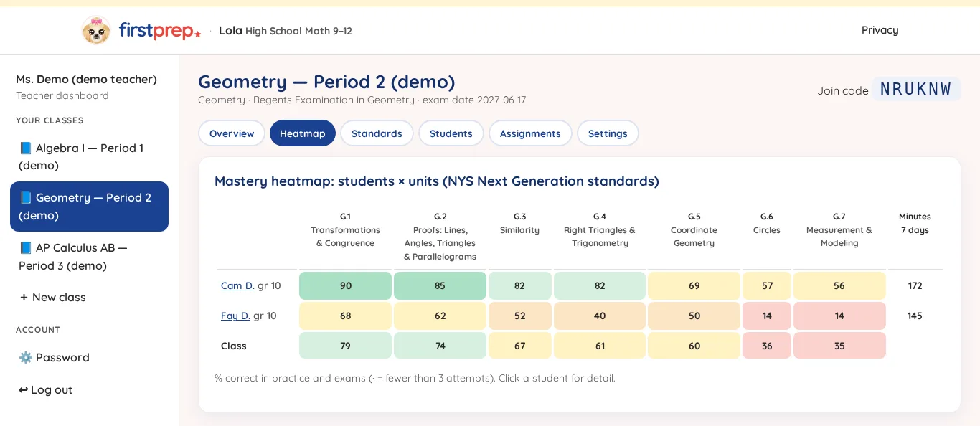Click Cam D.'s G.5 cell showing 69
The height and width of the screenshot is (426, 980).
[x=694, y=285]
